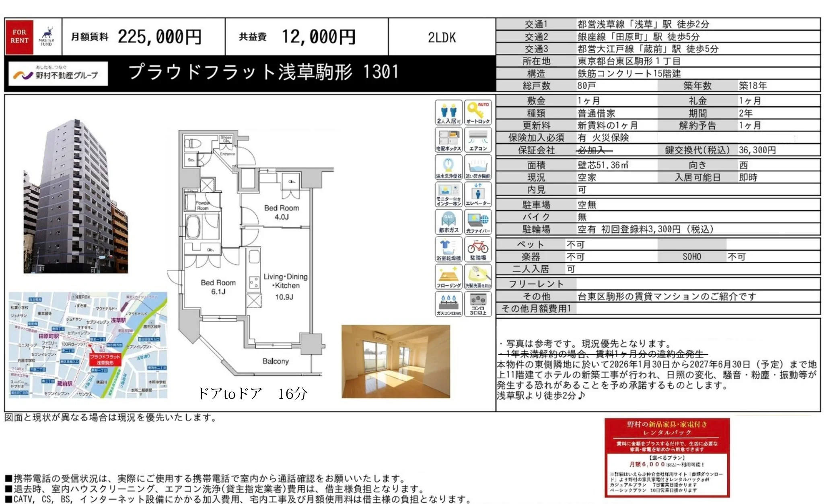Click the エレベーター (elevator) amenity icon
This screenshot has width=827, height=504.
click(479, 193)
